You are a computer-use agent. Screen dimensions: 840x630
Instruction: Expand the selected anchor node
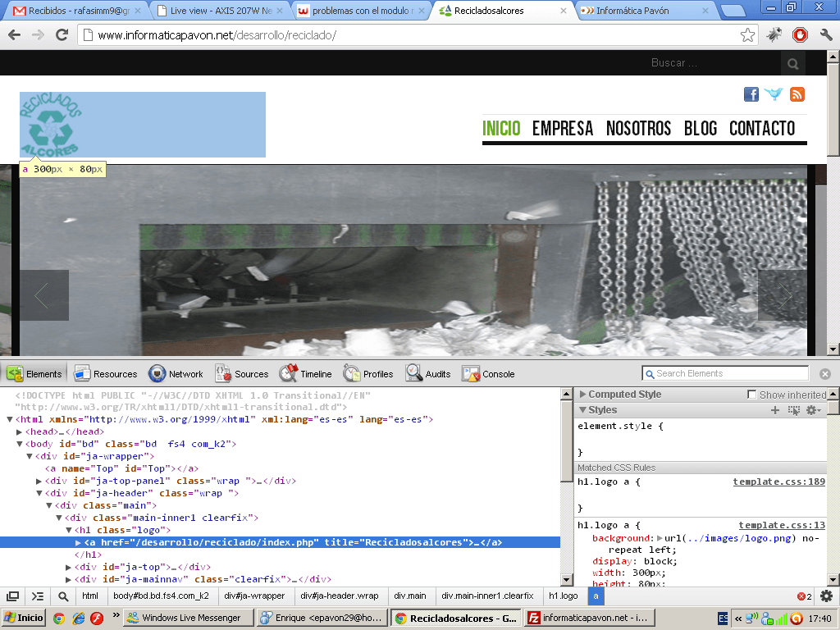(78, 543)
